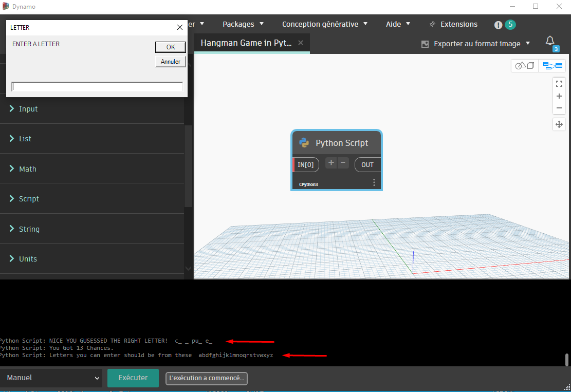The image size is (571, 392).
Task: Expand the Units library category
Action: tap(92, 259)
